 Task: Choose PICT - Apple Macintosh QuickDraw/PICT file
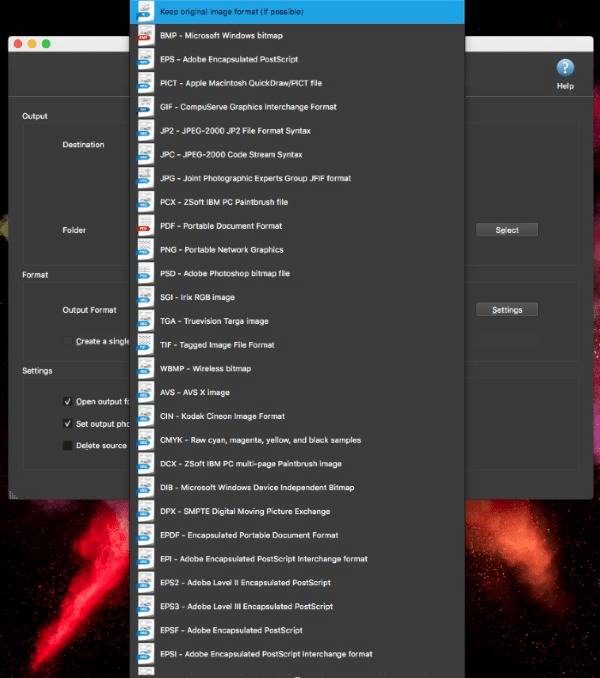pos(297,83)
